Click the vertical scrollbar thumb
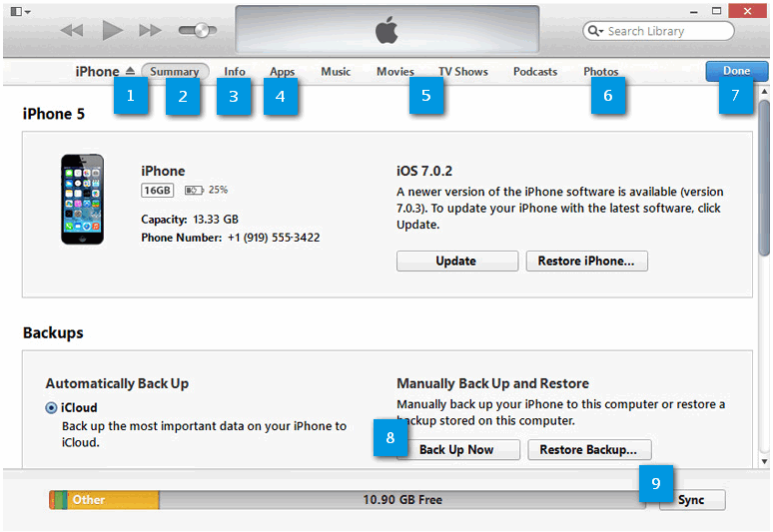The image size is (773, 532). point(765,178)
